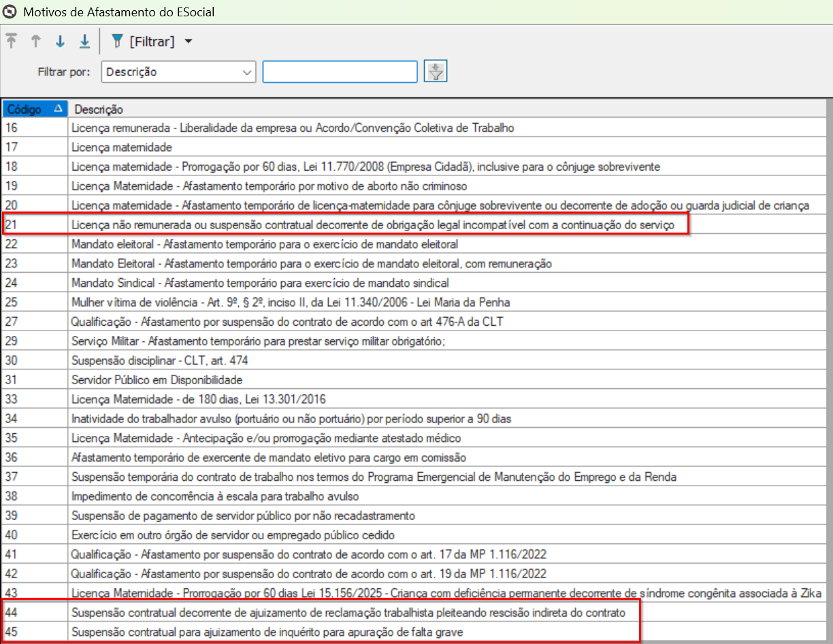
Task: Click code cell 21 in Código column
Action: tap(35, 225)
